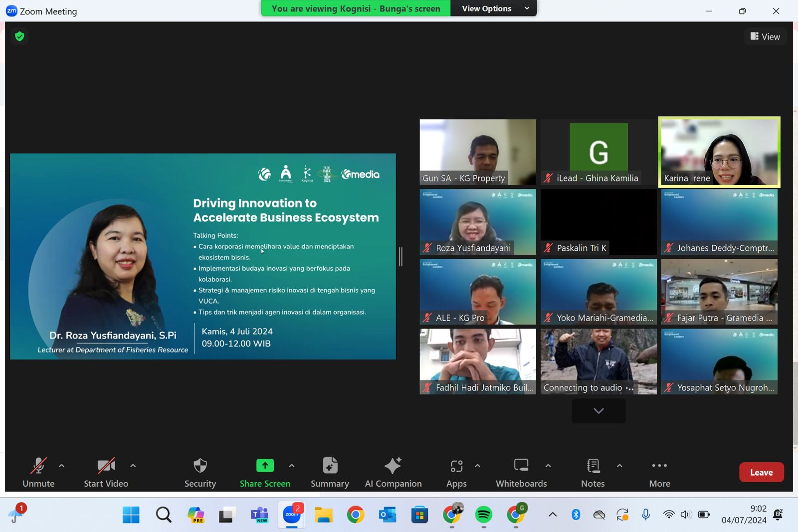Select iLead - Ghina Kamilia tile
This screenshot has width=798, height=532.
click(598, 152)
